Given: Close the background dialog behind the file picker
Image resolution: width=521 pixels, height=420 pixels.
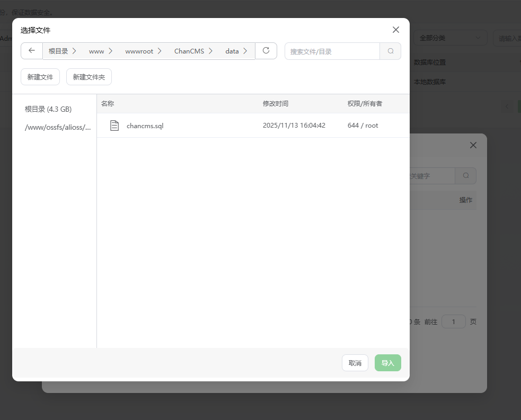Looking at the screenshot, I should pos(473,145).
